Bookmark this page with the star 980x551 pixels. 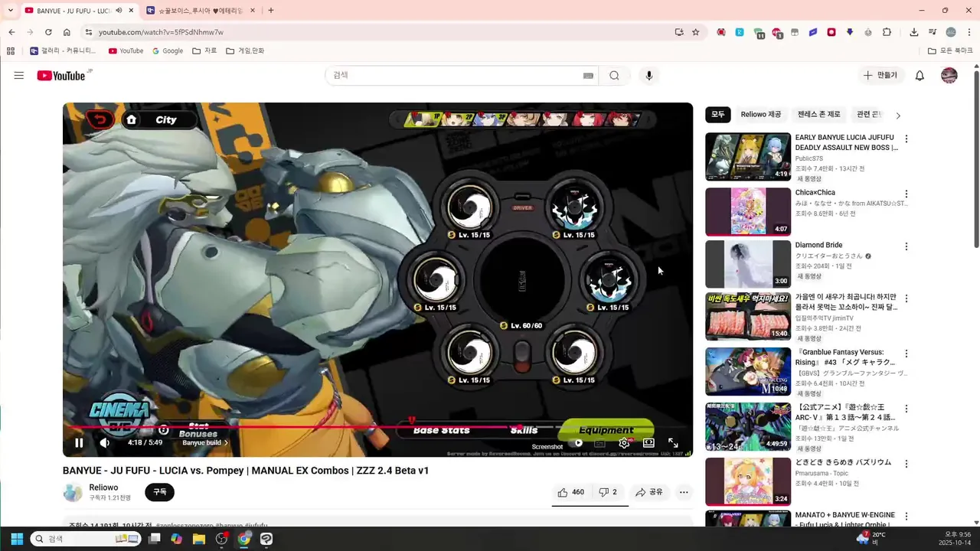(695, 32)
